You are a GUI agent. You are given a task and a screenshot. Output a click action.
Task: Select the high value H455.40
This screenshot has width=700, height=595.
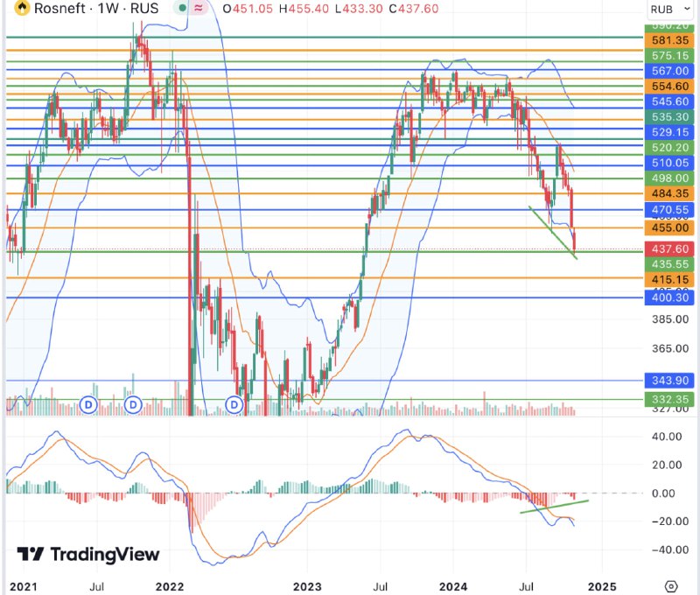(304, 9)
